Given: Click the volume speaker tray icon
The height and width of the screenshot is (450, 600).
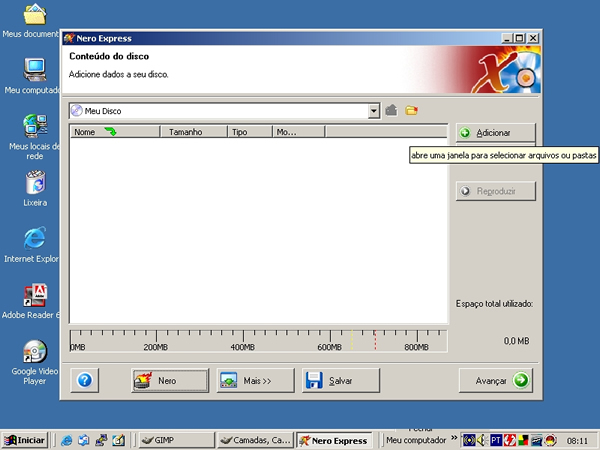Looking at the screenshot, I should point(482,440).
